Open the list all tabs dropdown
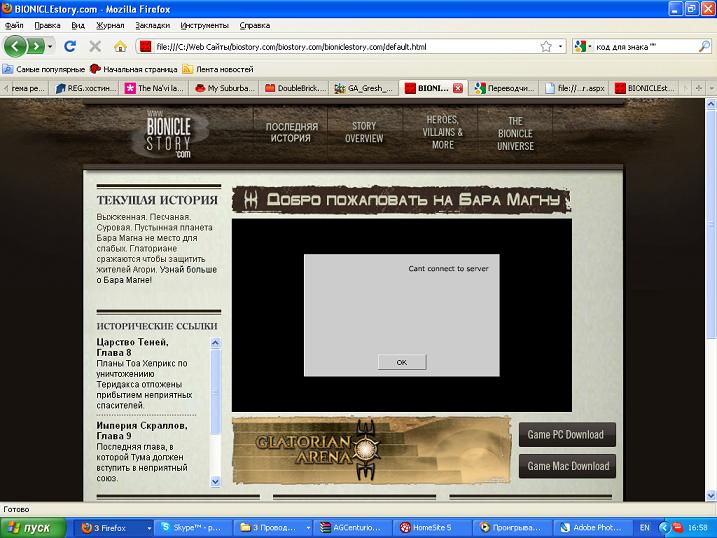This screenshot has width=717, height=538. click(x=712, y=88)
